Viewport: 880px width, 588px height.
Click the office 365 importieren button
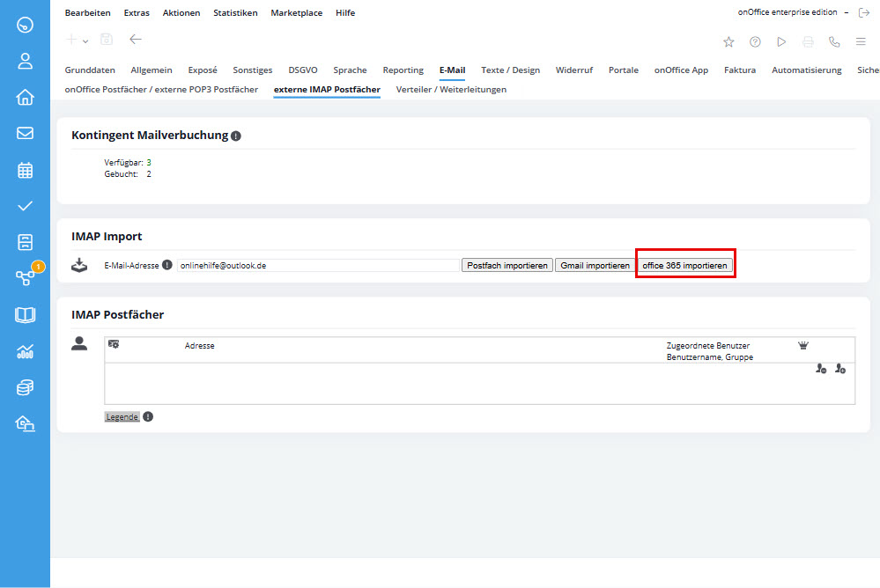685,265
